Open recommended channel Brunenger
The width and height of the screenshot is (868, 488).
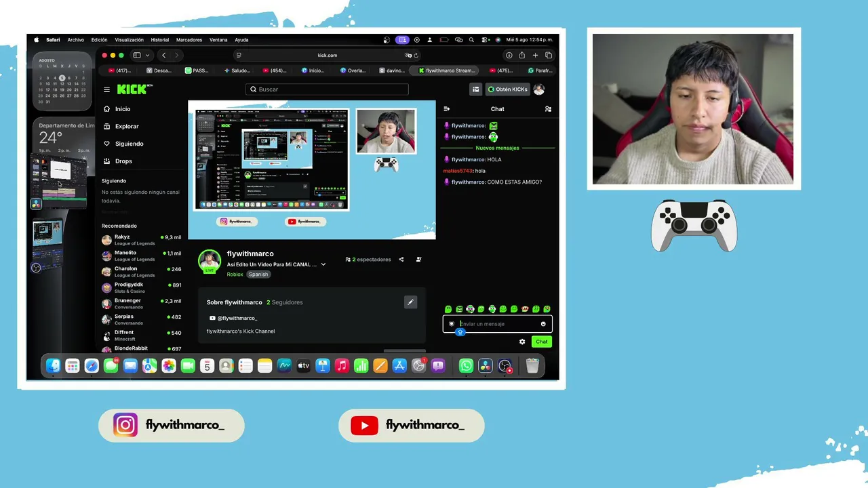coord(141,303)
